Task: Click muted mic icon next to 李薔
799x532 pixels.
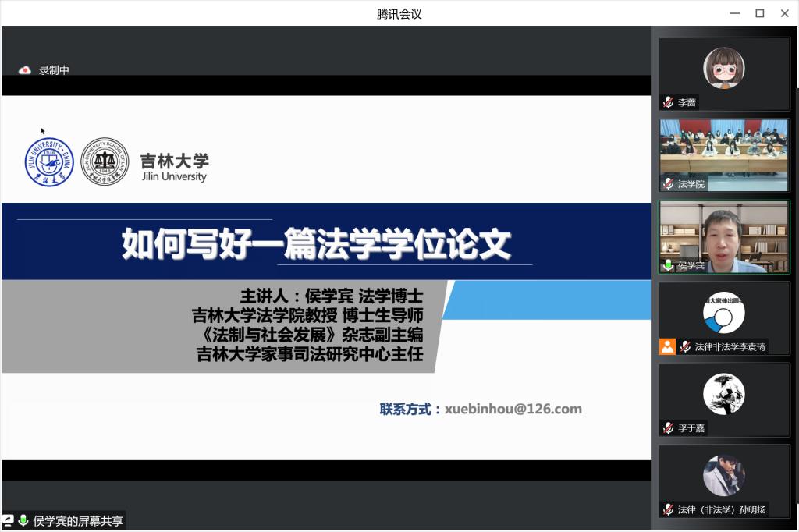Action: pyautogui.click(x=668, y=102)
